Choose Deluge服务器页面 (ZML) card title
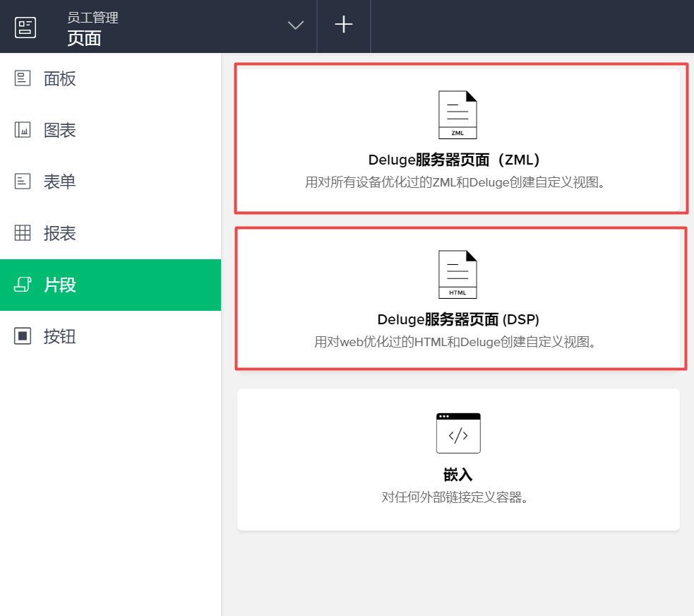 [x=458, y=160]
